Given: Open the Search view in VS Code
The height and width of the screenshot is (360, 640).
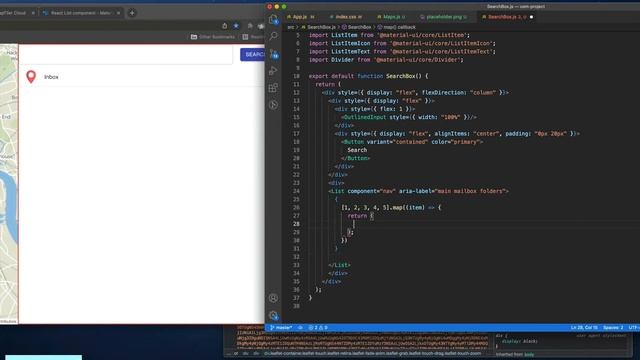Looking at the screenshot, I should (x=273, y=36).
